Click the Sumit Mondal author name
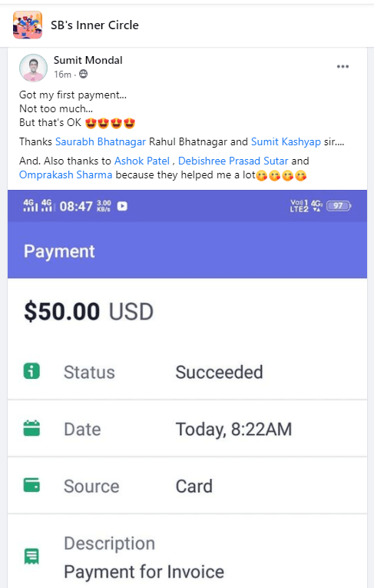Screen dimensions: 374x588 click(x=88, y=60)
